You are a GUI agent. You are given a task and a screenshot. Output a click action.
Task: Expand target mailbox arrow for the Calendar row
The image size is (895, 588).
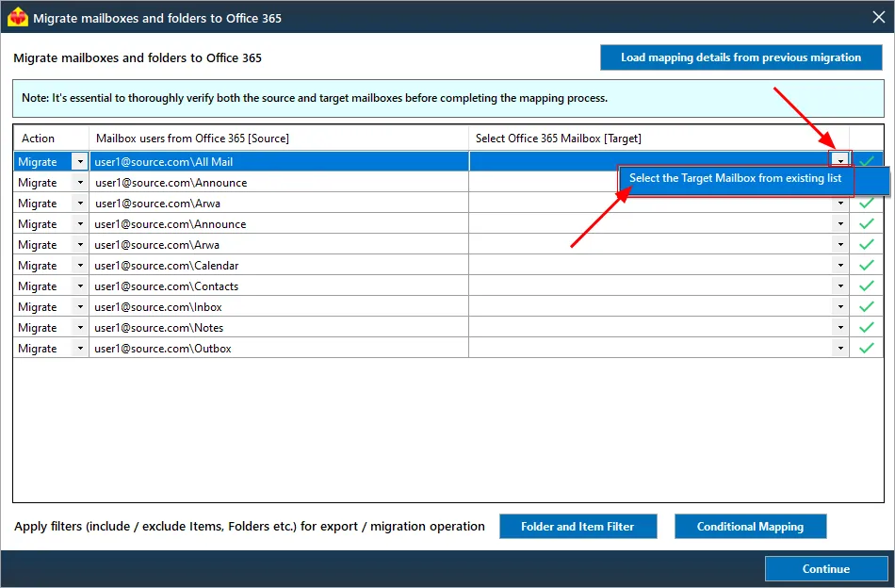pos(840,266)
